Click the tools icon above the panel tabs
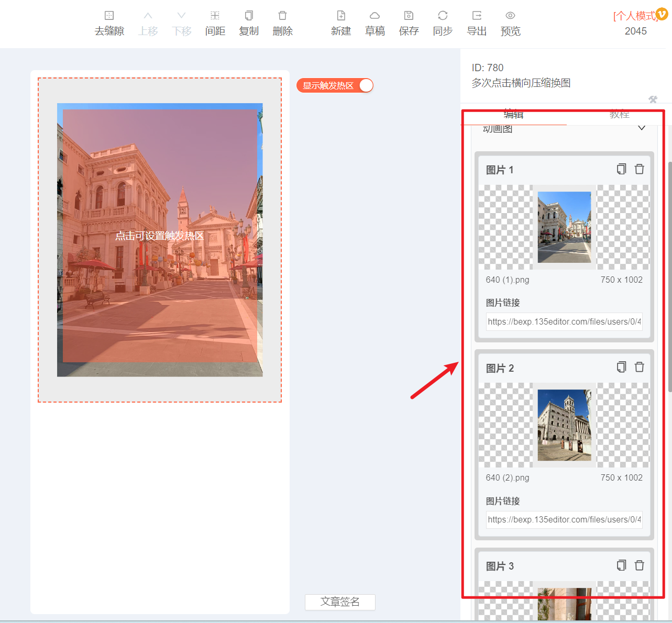Image resolution: width=672 pixels, height=623 pixels. click(653, 99)
